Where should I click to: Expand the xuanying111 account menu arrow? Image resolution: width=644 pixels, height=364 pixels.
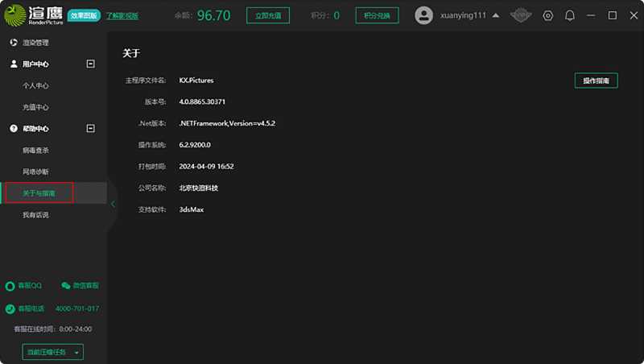(x=495, y=15)
